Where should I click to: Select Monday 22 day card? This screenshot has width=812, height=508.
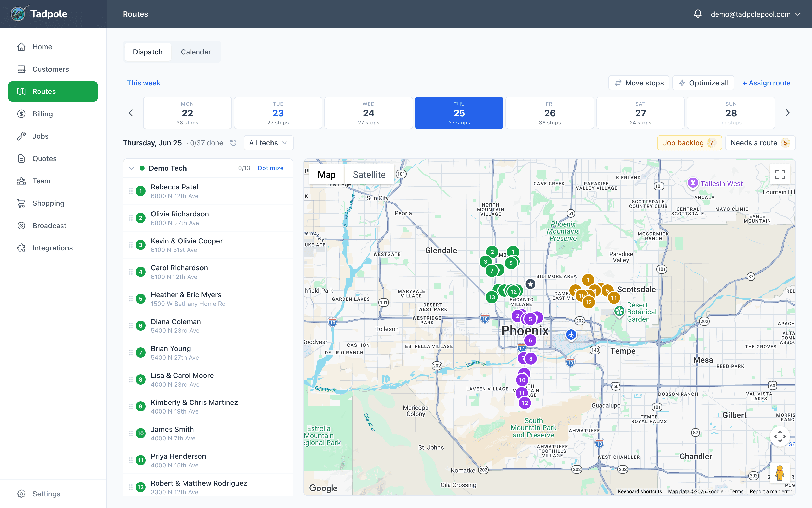click(x=187, y=113)
